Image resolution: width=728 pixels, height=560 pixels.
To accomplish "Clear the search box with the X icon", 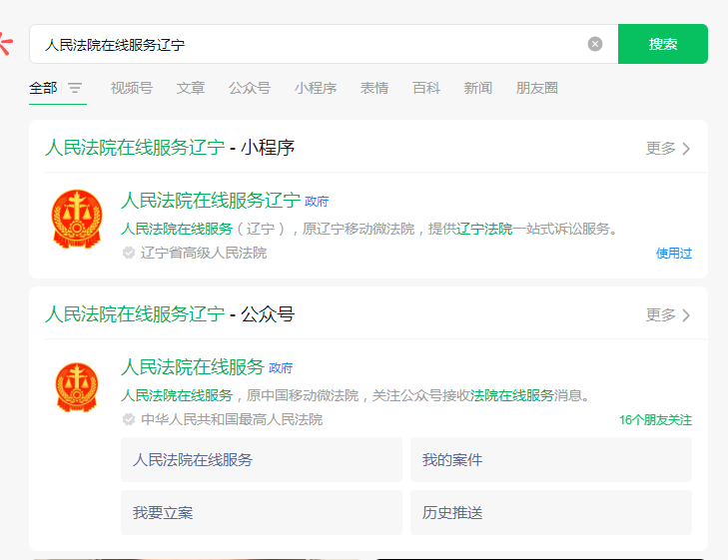I will click(x=595, y=44).
